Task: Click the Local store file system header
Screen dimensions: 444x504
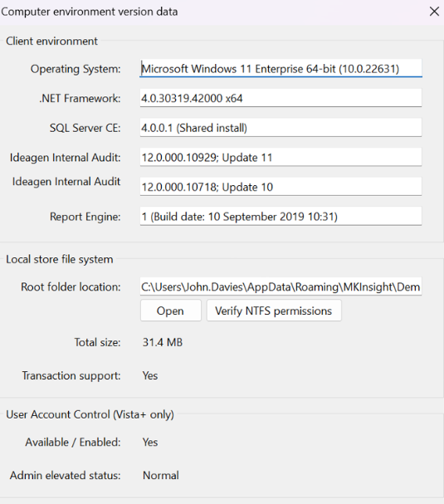Action: (60, 259)
